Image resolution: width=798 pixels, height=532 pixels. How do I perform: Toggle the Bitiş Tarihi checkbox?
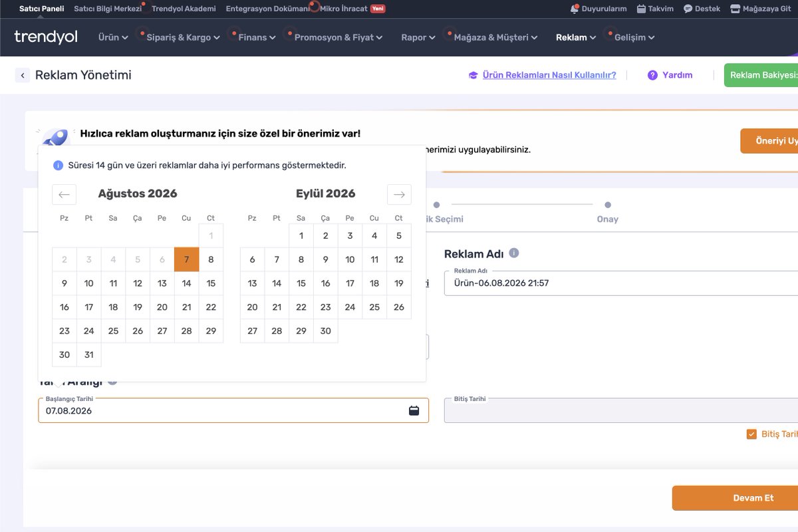751,434
